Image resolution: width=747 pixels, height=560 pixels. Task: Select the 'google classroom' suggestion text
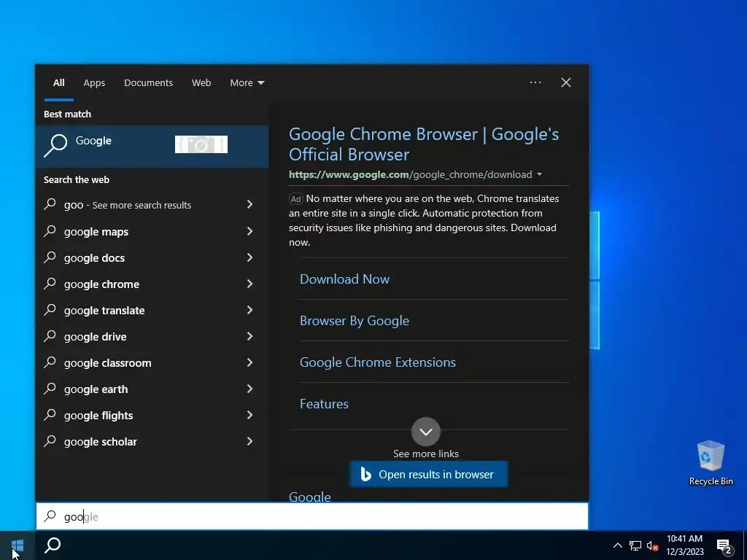click(108, 363)
